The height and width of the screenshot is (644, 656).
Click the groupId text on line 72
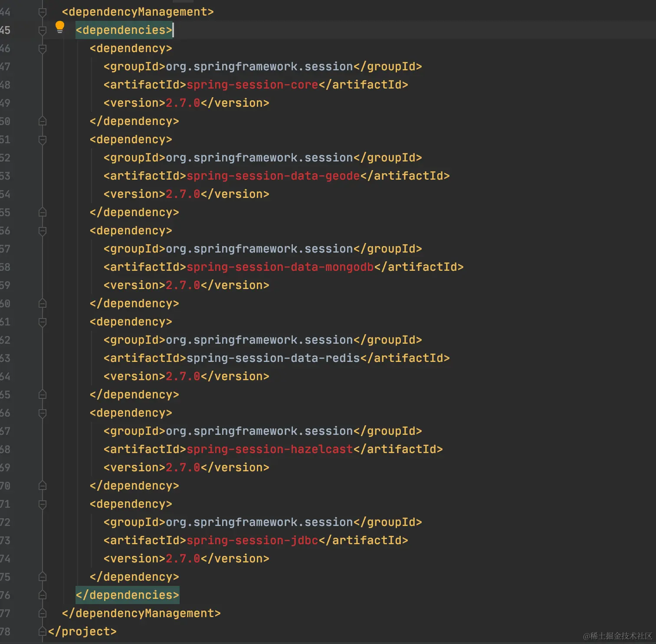tap(259, 522)
